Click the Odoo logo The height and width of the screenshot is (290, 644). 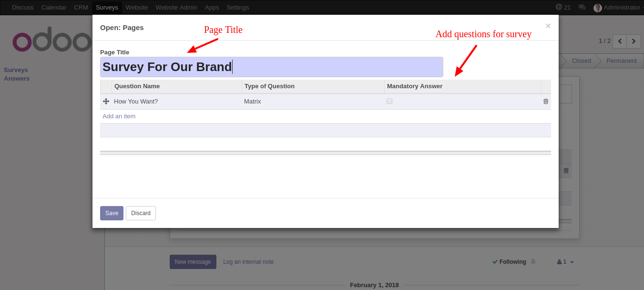point(51,41)
